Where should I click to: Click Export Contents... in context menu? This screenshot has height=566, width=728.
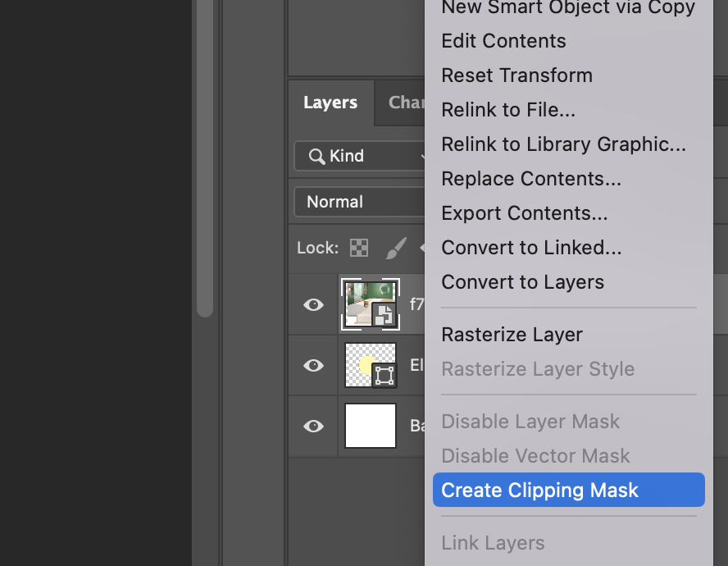524,213
